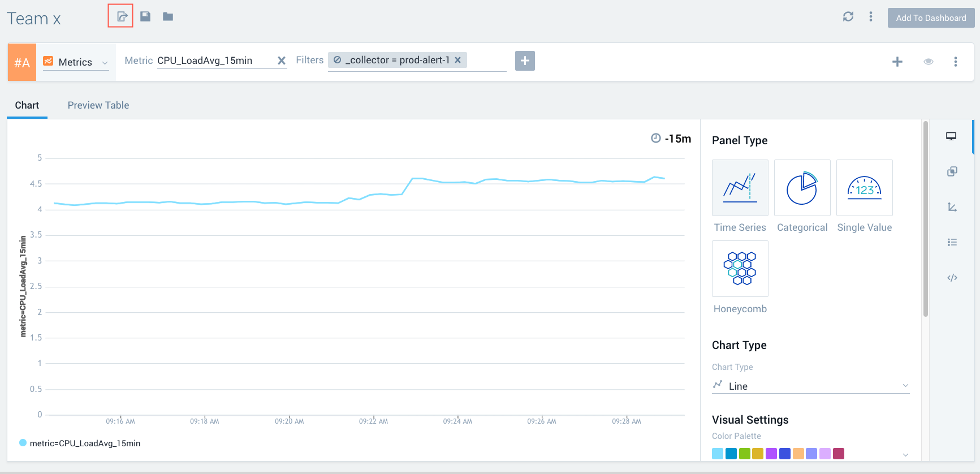Select the Chart tab
Image resolution: width=980 pixels, height=474 pixels.
(27, 105)
